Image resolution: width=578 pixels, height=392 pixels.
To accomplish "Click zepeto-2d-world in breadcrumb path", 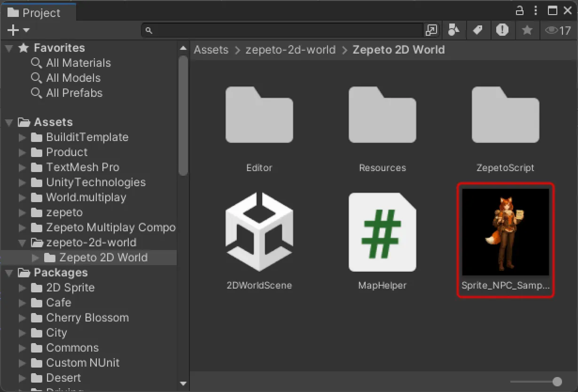I will [x=291, y=50].
